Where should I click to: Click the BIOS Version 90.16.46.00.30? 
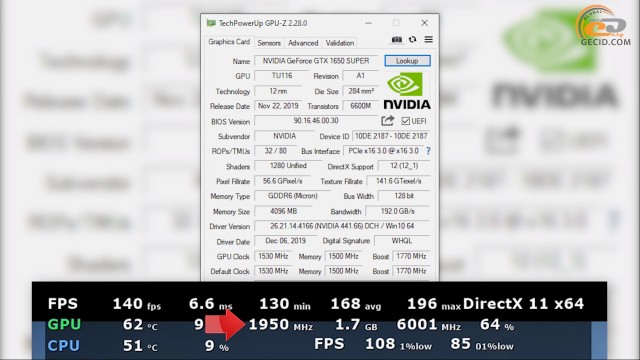click(x=316, y=121)
